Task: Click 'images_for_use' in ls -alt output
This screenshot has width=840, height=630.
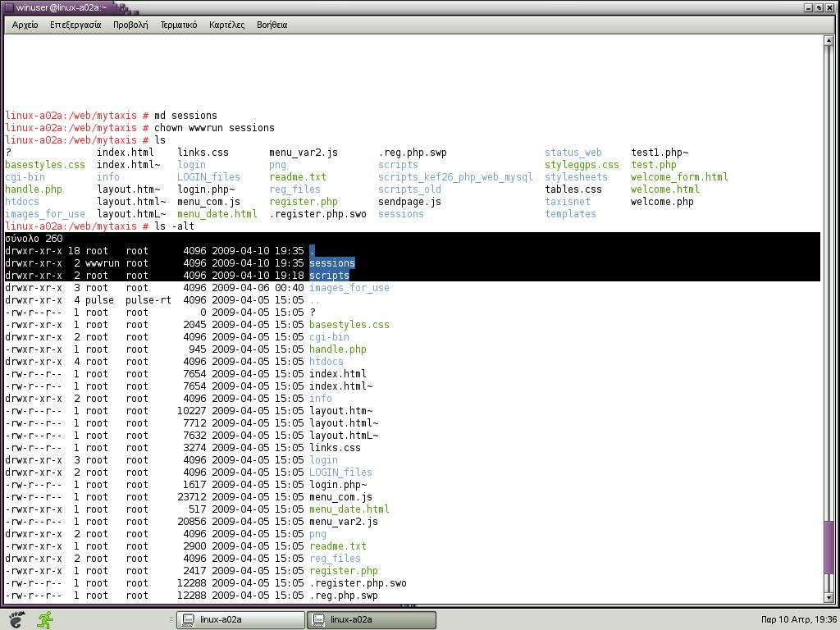Action: point(349,288)
